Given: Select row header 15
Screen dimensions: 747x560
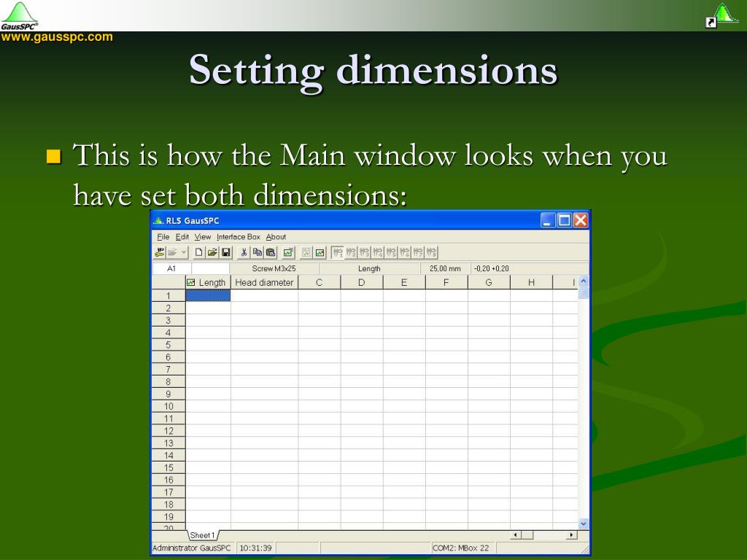Looking at the screenshot, I should pos(169,467).
